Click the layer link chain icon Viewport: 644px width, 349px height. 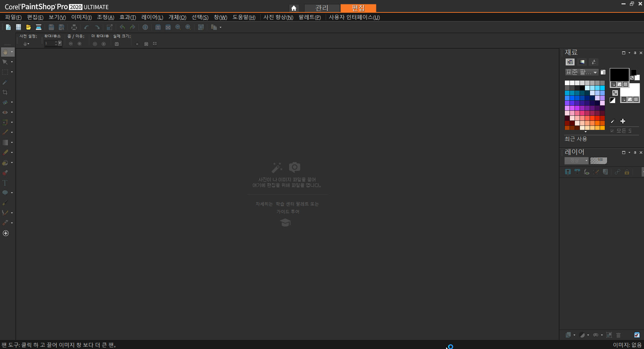(x=618, y=172)
